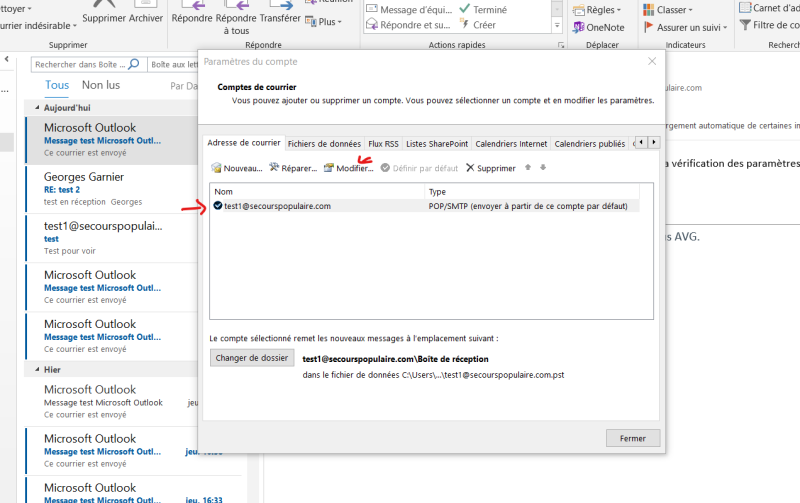Image resolution: width=800 pixels, height=503 pixels.
Task: Switch to Calendriers Internet tab
Action: tap(511, 144)
